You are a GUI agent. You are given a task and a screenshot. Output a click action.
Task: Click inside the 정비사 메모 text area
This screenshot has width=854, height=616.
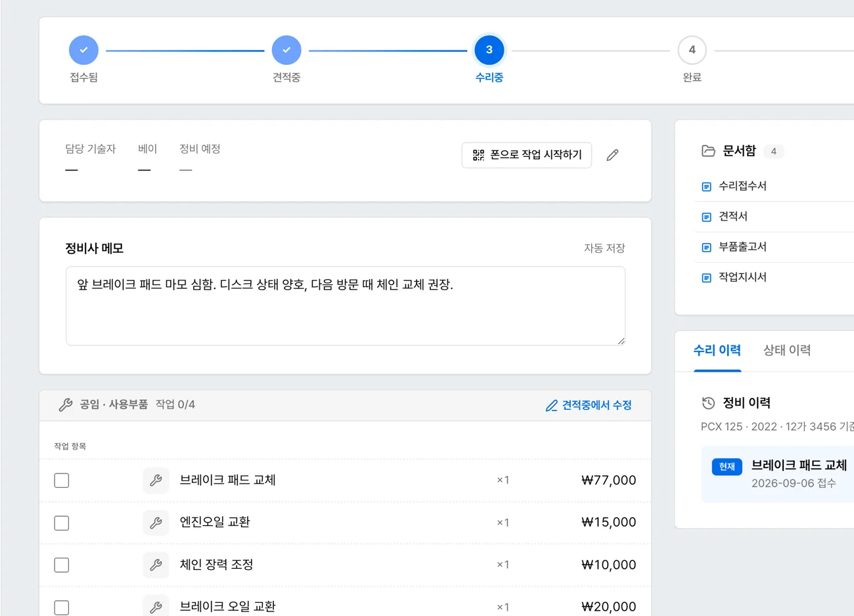point(346,306)
